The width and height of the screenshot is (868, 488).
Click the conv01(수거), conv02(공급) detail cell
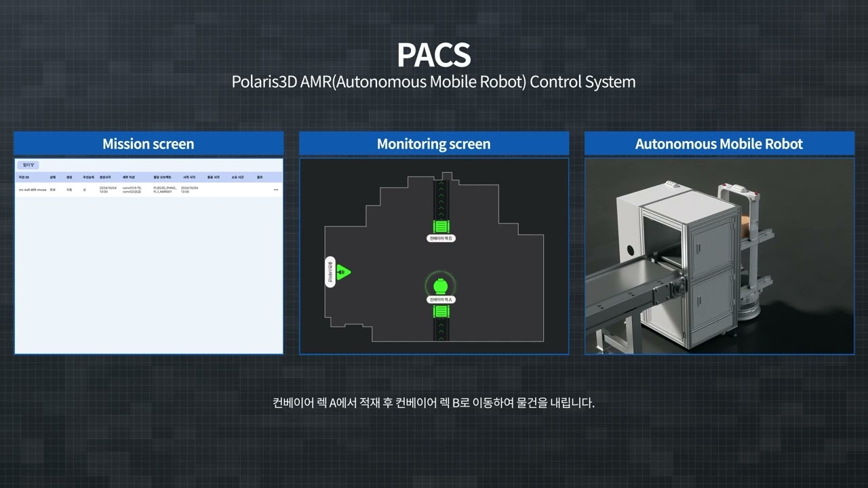133,190
